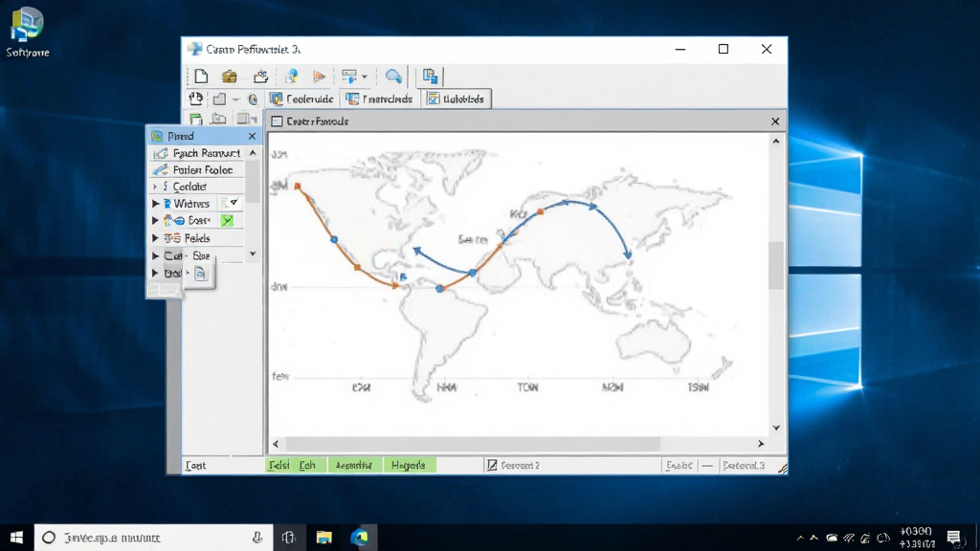Expand the Boars tree item
The height and width of the screenshot is (551, 980).
pyautogui.click(x=156, y=221)
